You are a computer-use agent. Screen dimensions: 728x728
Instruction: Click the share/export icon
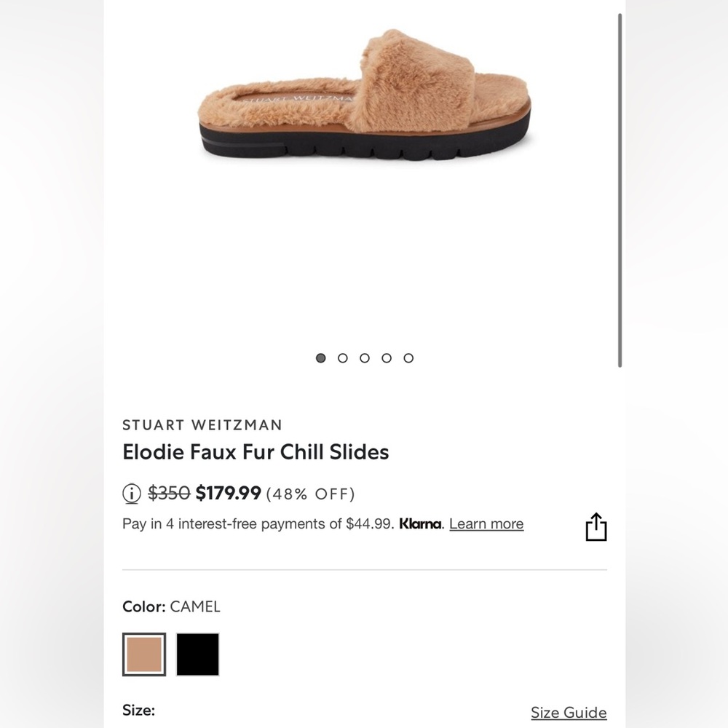(596, 526)
